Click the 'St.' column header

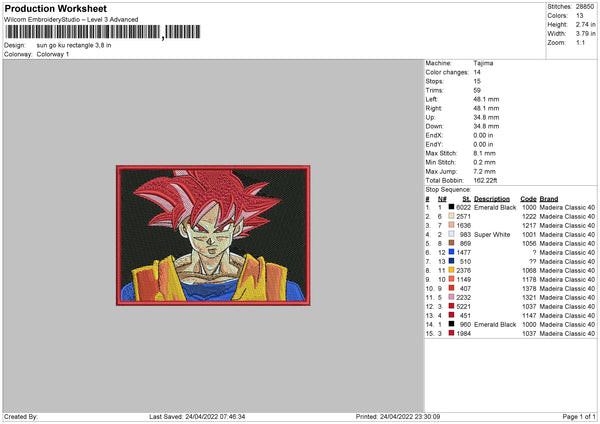point(466,199)
